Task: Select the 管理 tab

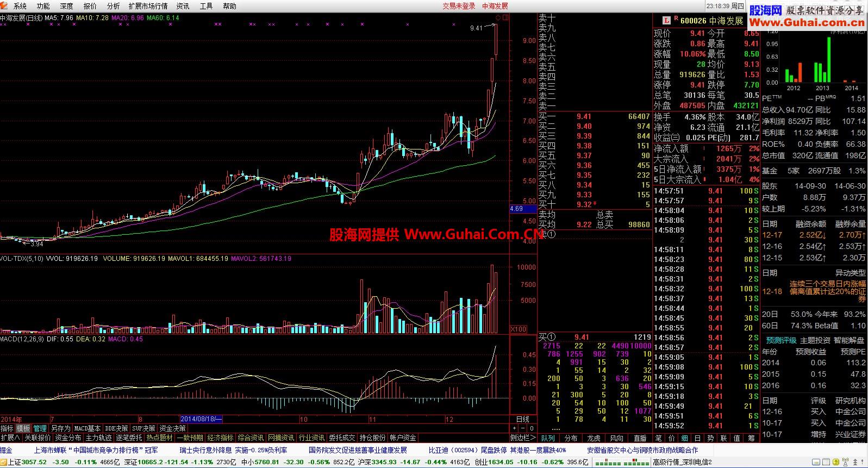Action: (x=40, y=428)
